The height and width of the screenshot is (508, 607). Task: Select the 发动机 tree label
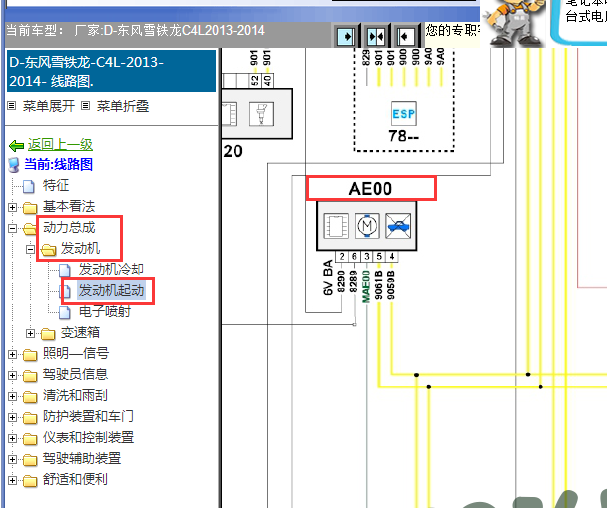81,248
